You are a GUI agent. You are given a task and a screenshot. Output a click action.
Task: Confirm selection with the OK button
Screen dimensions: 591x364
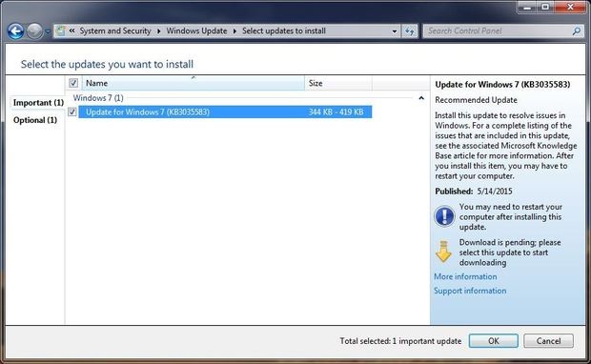click(494, 341)
